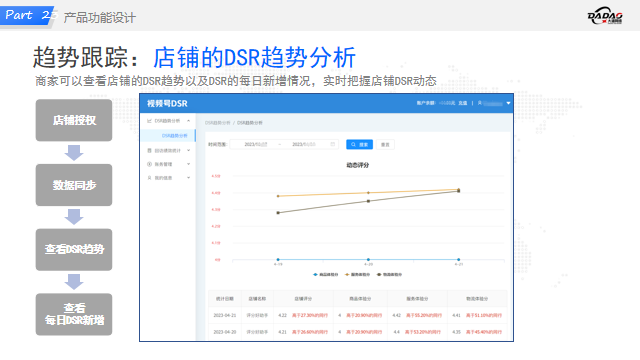Click the person icon beside 我的信息
The image size is (640, 360).
click(x=149, y=178)
